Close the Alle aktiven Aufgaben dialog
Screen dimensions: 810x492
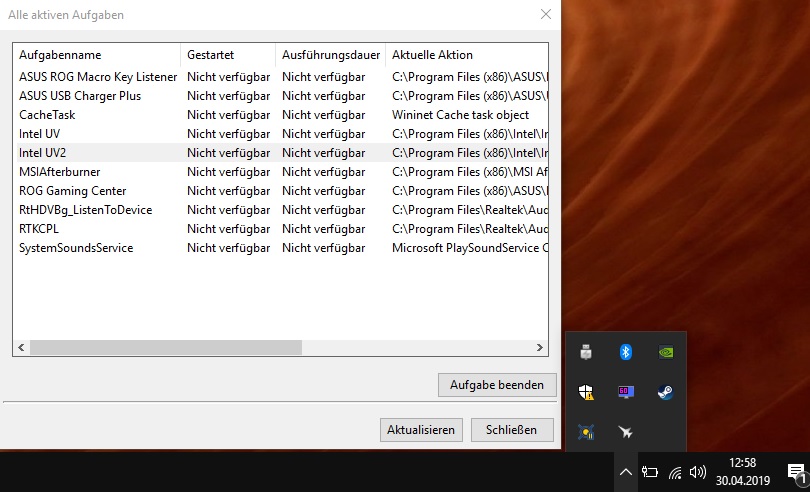click(546, 14)
